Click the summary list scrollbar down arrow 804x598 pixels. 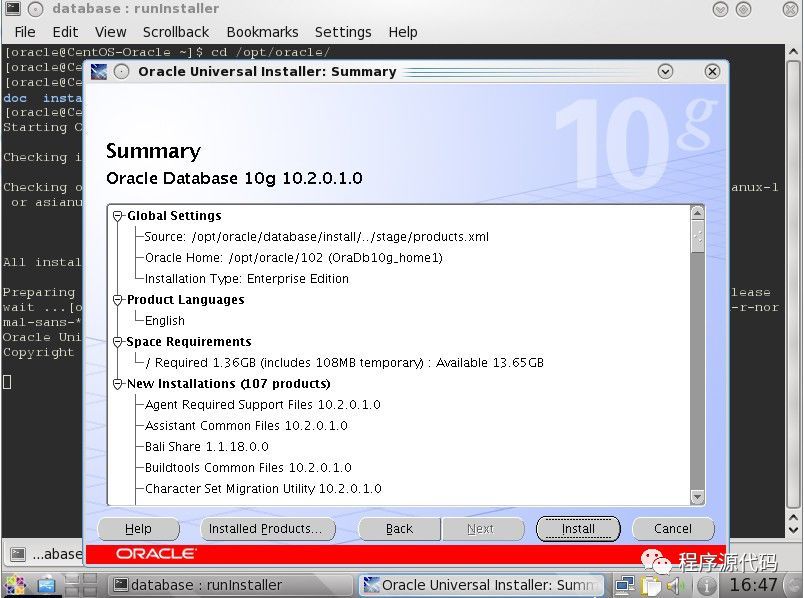pyautogui.click(x=697, y=497)
